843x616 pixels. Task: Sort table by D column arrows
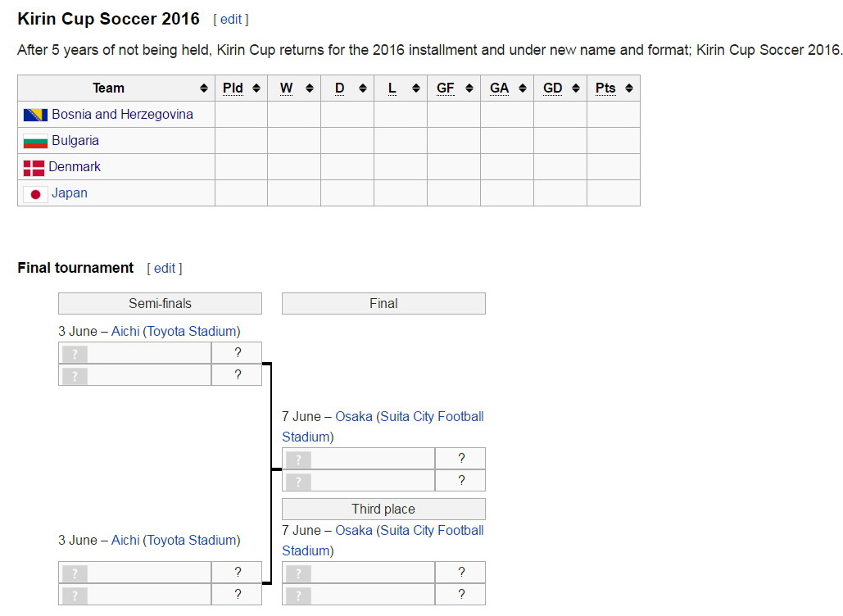(x=363, y=88)
